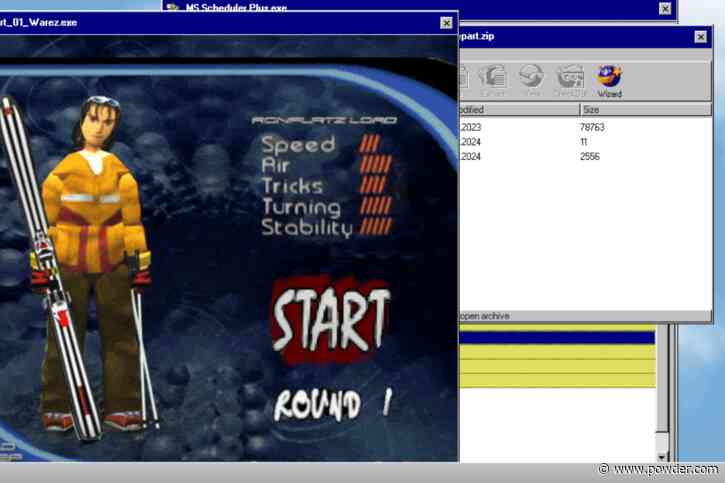This screenshot has height=483, width=725.
Task: Click the scrollbar down arrow in back window
Action: (x=662, y=456)
